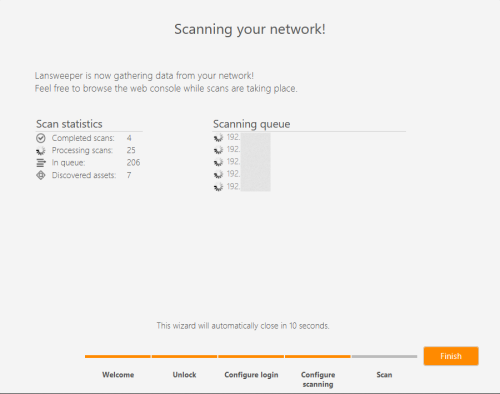
Task: Click the Completed scans checkmark icon
Action: coord(41,138)
